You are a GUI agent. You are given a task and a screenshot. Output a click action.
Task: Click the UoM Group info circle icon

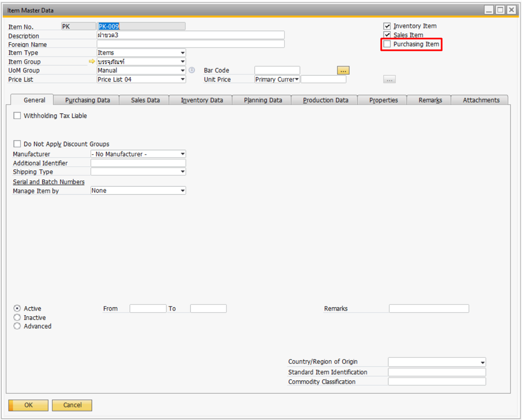coord(192,70)
